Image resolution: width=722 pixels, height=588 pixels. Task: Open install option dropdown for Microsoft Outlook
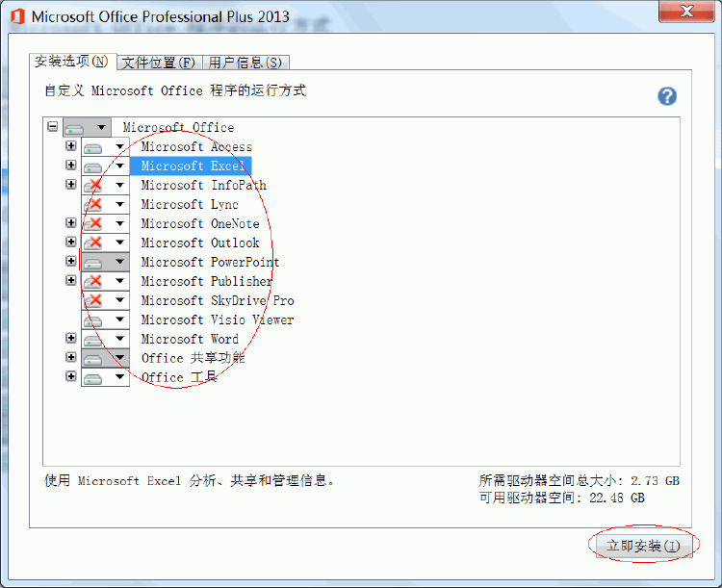point(119,243)
